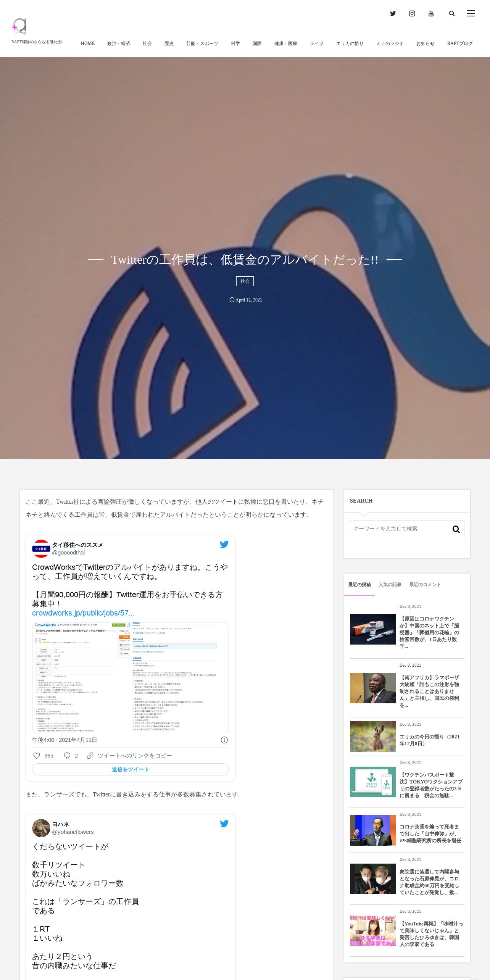Open the crowdworks.jp/public/jobs link
The image size is (490, 980).
coord(83,613)
